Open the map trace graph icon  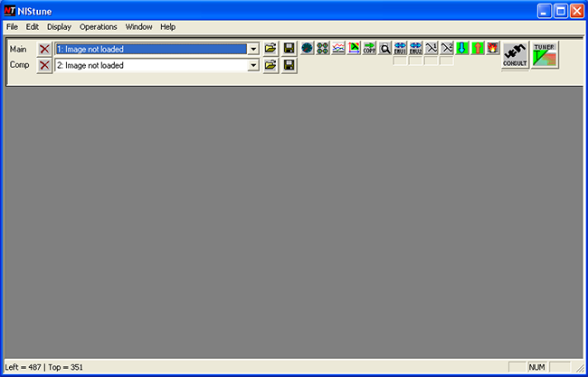(354, 48)
